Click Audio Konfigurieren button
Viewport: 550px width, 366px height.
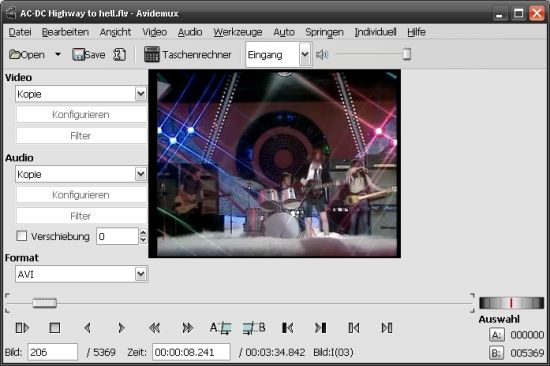[x=81, y=195]
